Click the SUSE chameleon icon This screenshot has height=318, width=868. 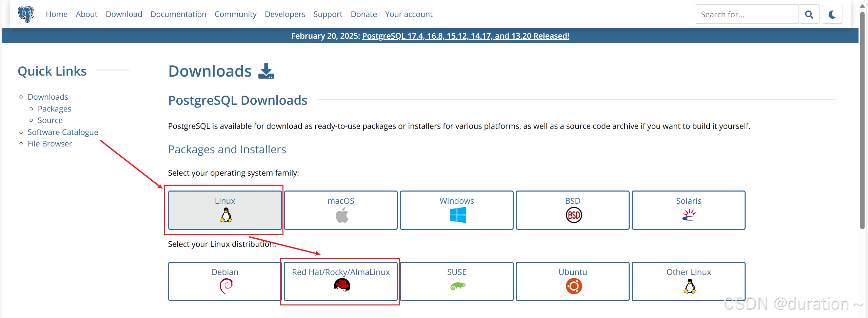coord(458,286)
